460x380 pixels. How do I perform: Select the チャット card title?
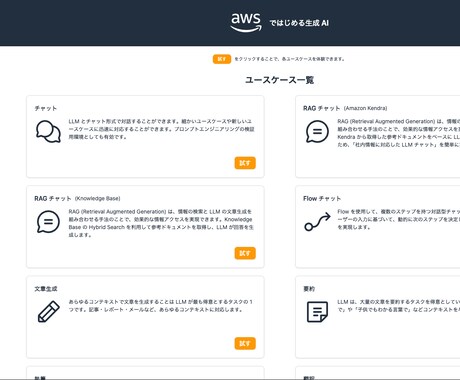click(x=46, y=108)
